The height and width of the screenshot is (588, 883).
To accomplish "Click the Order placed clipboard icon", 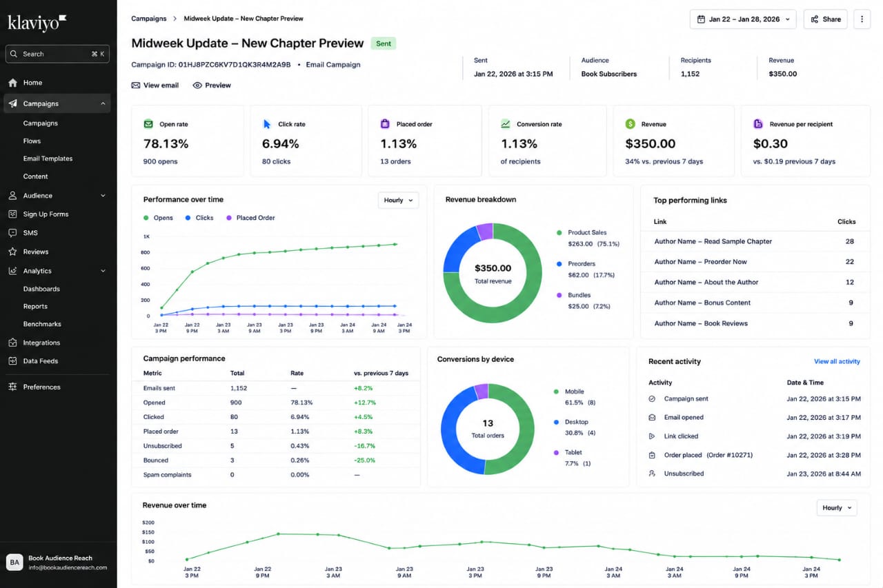I will (x=653, y=456).
